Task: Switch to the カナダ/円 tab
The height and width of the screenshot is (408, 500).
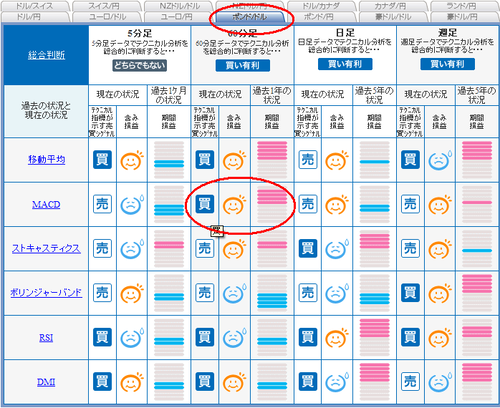Action: coord(393,6)
